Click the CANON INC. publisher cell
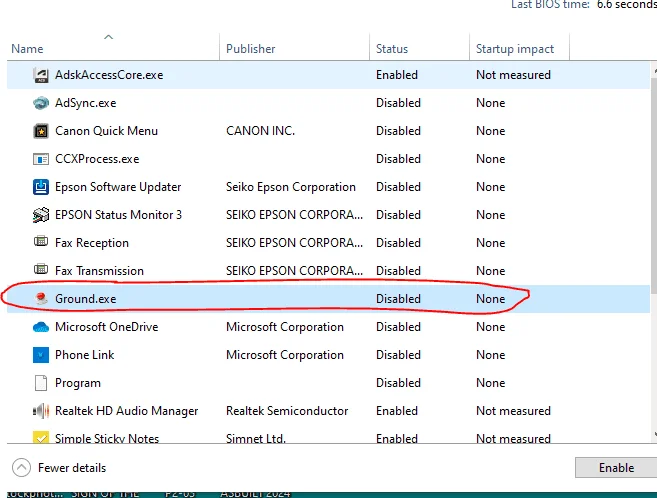Screen dimensions: 657x498 click(x=260, y=131)
